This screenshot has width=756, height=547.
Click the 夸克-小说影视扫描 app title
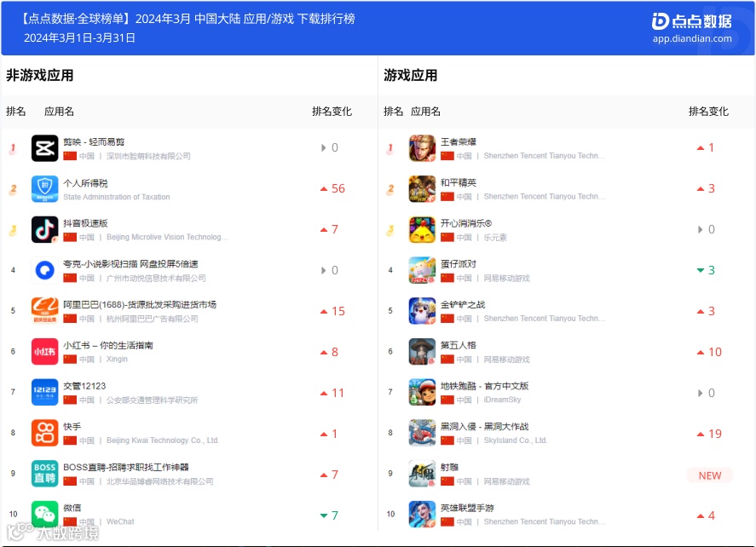coord(130,264)
